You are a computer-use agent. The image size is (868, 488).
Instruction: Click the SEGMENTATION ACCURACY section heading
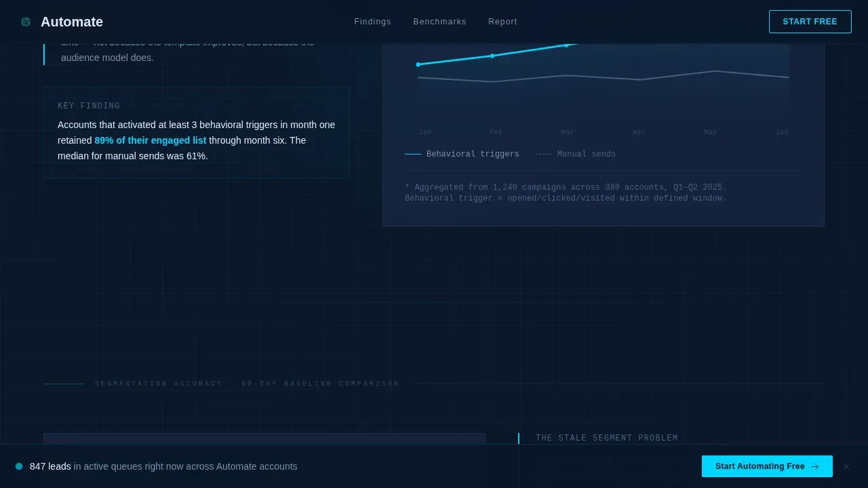(x=247, y=384)
